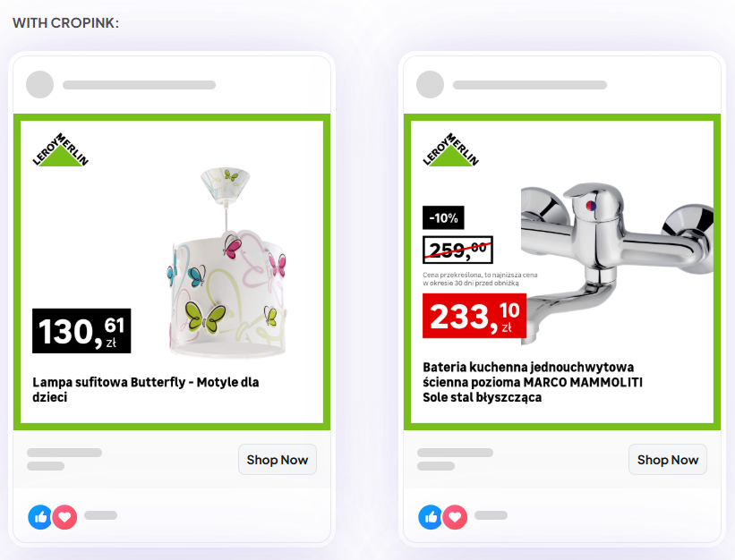The image size is (735, 560).
Task: Click the red heart reaction on left card
Action: click(64, 517)
